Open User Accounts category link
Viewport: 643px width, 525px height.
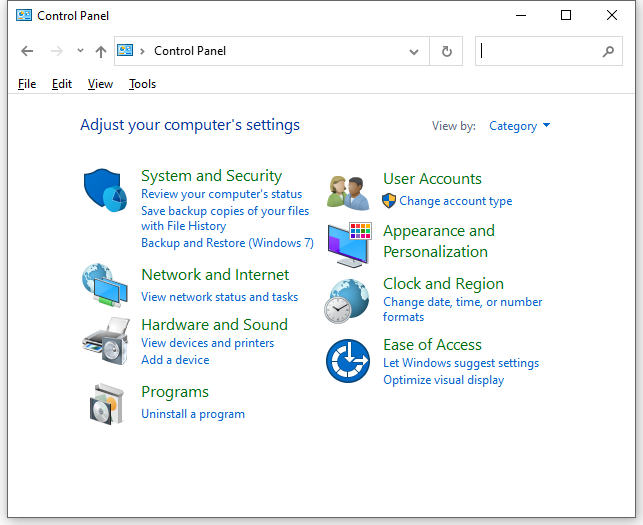click(x=432, y=179)
